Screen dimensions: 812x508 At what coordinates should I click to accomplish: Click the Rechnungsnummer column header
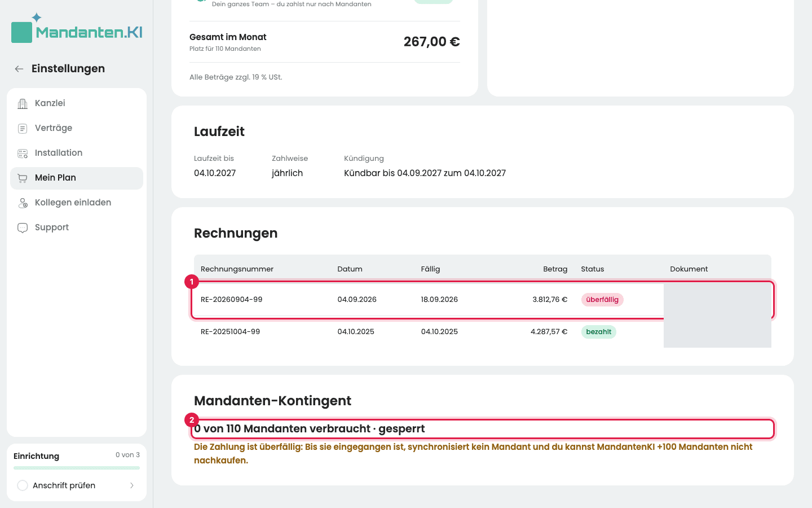coord(237,269)
